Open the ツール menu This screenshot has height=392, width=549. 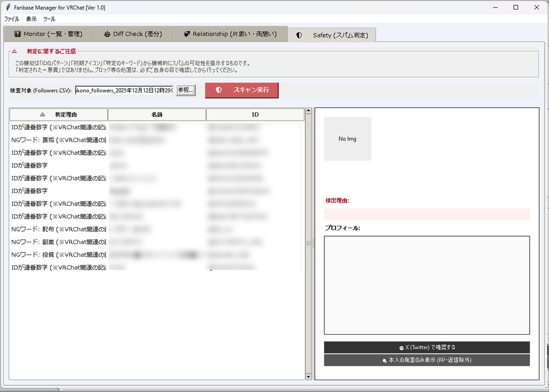[48, 19]
